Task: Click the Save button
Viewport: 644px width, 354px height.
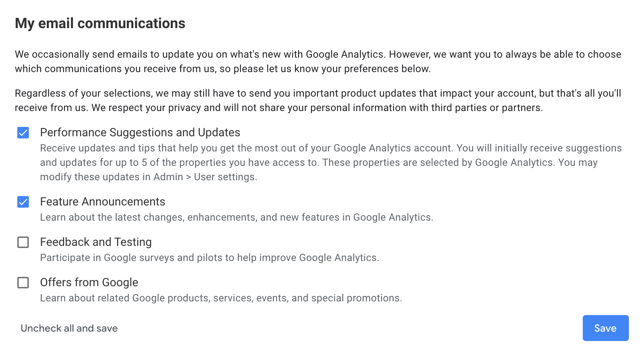Action: [605, 328]
